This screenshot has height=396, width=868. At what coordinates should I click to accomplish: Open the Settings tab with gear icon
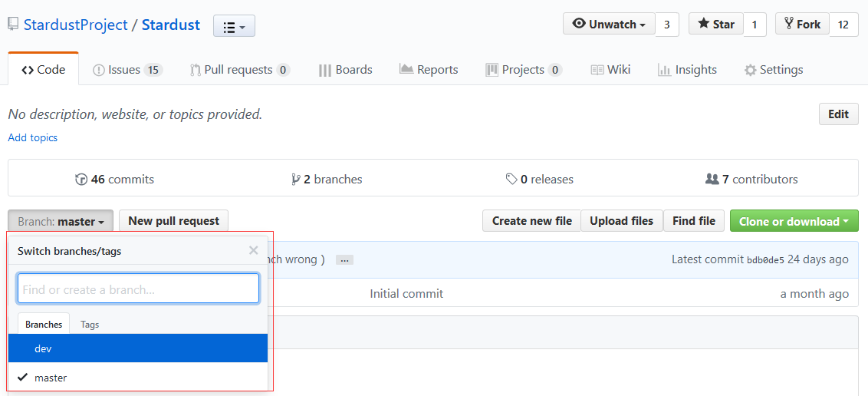pos(774,70)
